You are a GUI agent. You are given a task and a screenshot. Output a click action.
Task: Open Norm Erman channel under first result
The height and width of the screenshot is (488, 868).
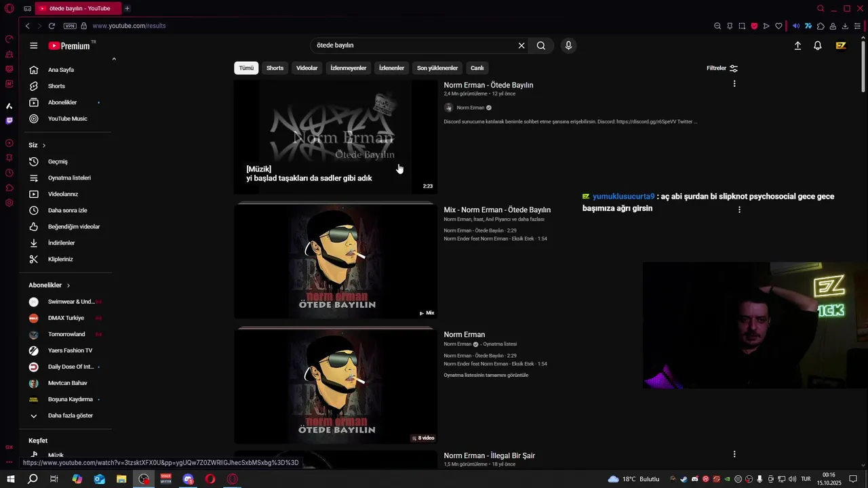click(x=471, y=108)
